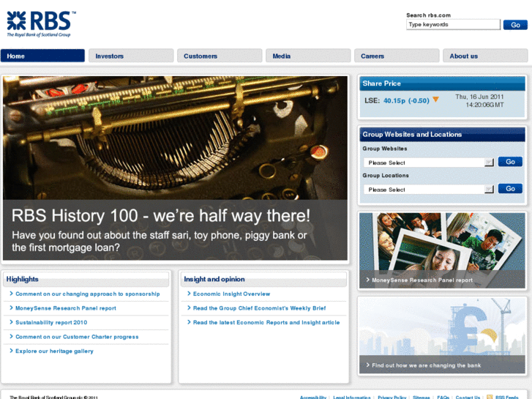Open the Sustainability report 2010 link
532x399 pixels.
tap(51, 322)
